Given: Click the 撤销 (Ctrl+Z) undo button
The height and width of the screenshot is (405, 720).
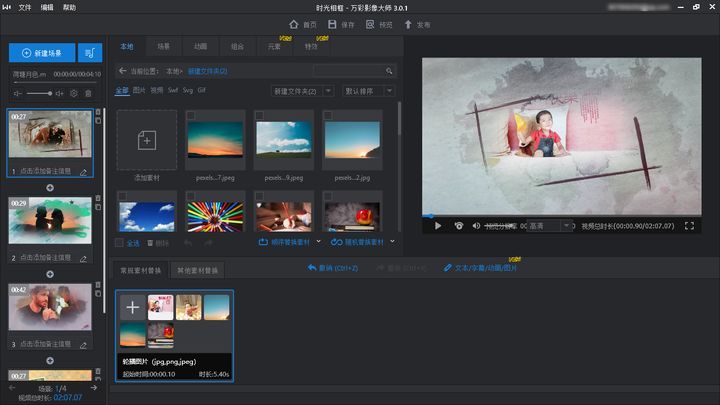Looking at the screenshot, I should coord(333,268).
